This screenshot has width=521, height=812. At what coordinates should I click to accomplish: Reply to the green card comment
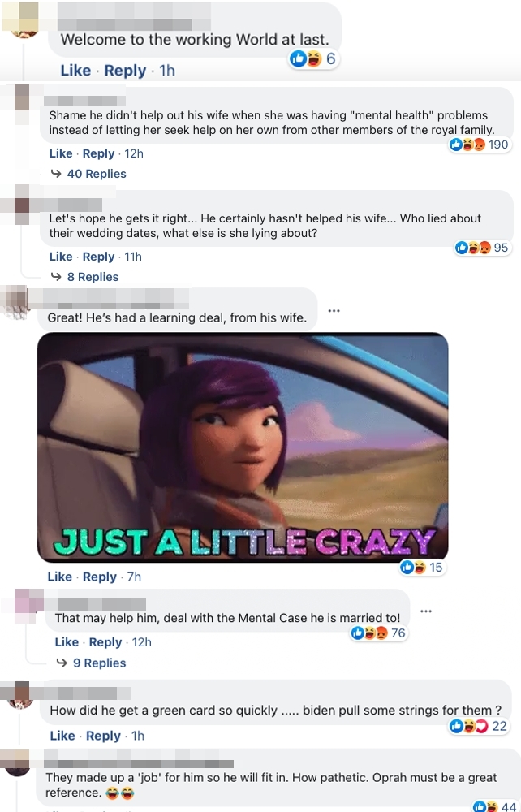103,736
